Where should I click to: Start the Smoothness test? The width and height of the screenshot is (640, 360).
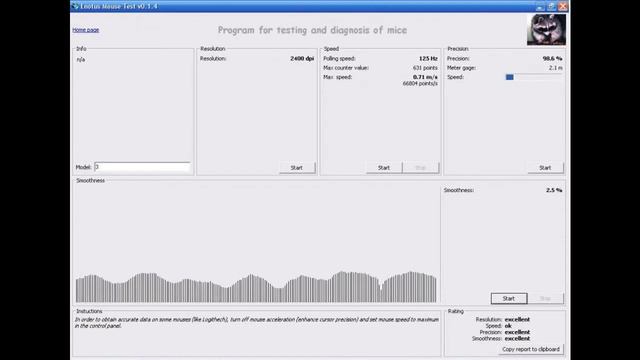pyautogui.click(x=509, y=298)
